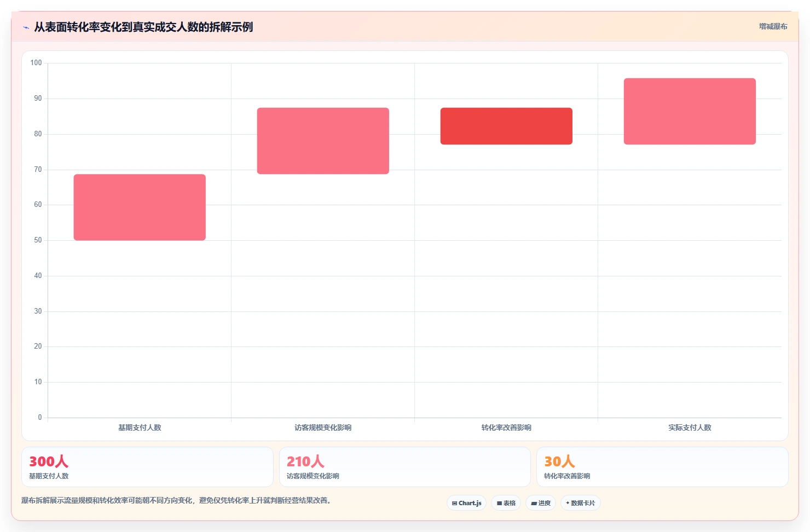The height and width of the screenshot is (532, 810).
Task: Click the chart title 从表面转化率变化到真实成交人数的拆解示例
Action: click(143, 27)
